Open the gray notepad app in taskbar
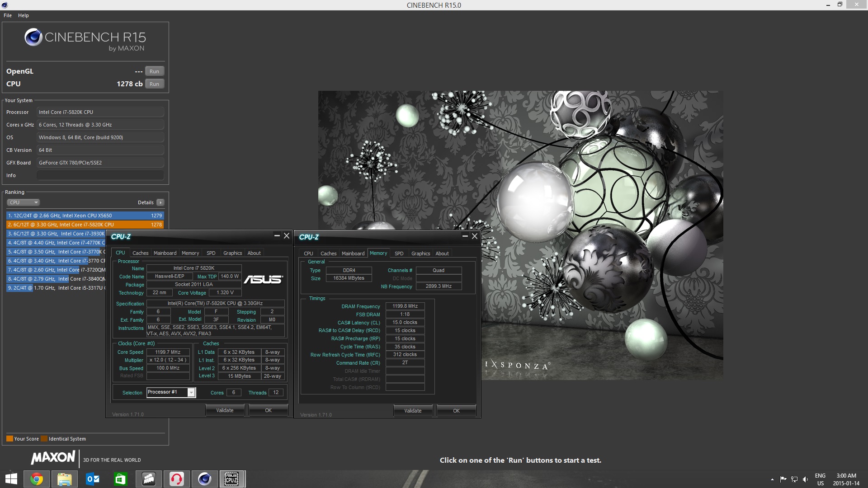The height and width of the screenshot is (488, 868). (149, 479)
